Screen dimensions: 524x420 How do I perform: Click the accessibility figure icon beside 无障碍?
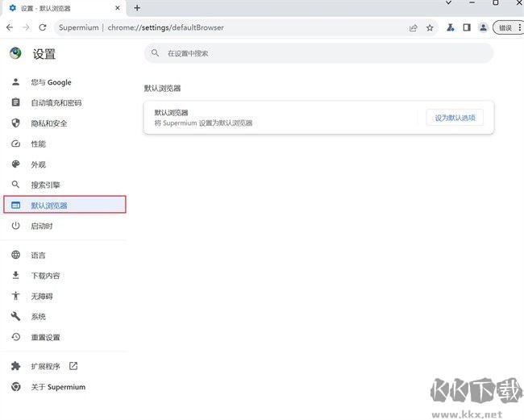point(15,296)
